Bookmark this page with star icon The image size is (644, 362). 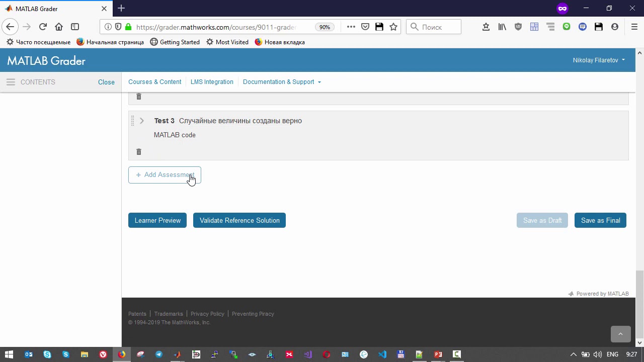coord(393,27)
